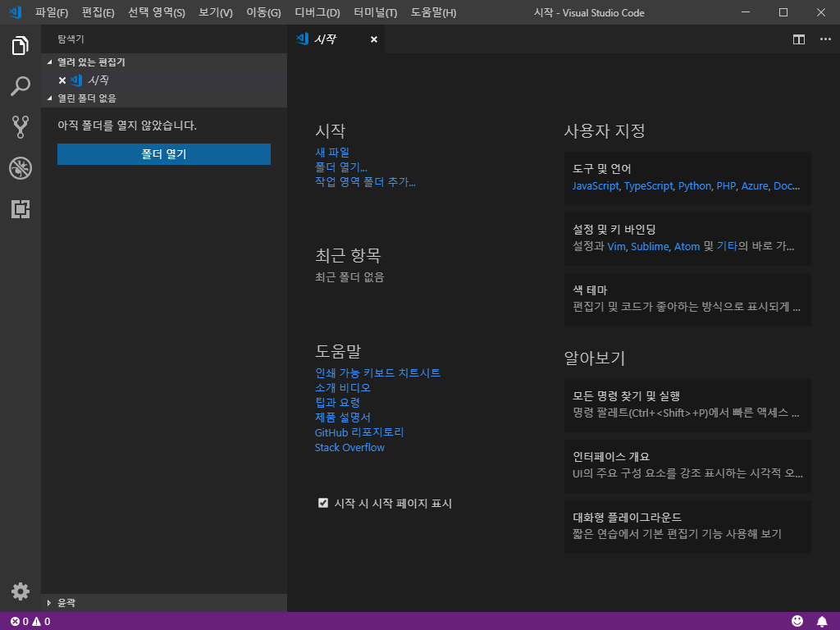Image resolution: width=840 pixels, height=630 pixels.
Task: Open the Extensions view icon
Action: click(21, 209)
